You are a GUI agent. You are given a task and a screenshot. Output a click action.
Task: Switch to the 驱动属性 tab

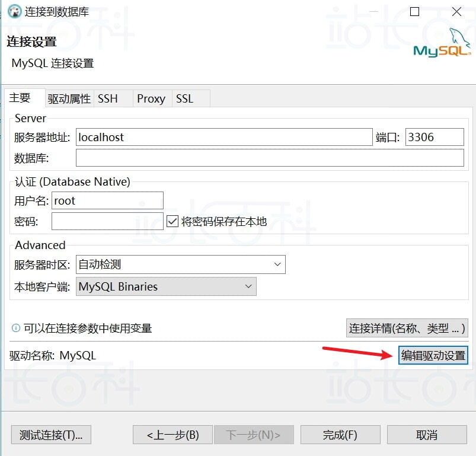pyautogui.click(x=69, y=98)
